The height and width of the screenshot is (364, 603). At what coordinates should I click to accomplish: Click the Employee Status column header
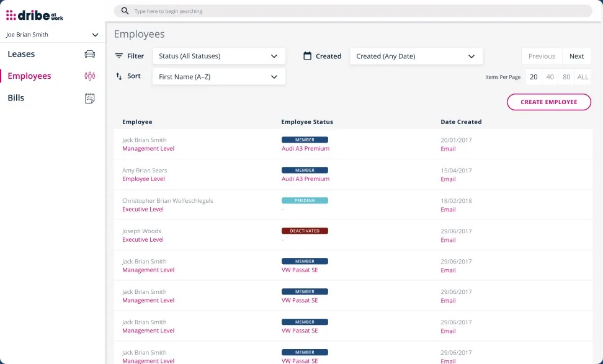tap(307, 122)
